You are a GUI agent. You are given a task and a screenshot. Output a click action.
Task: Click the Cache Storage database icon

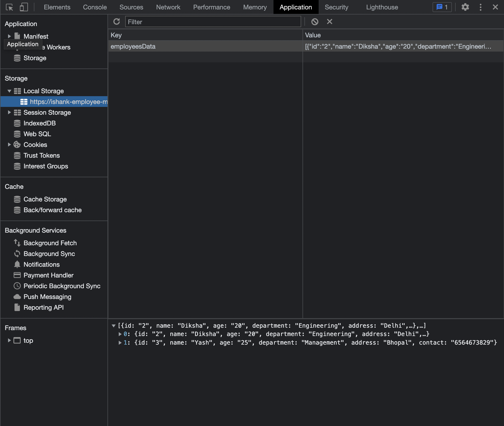17,199
